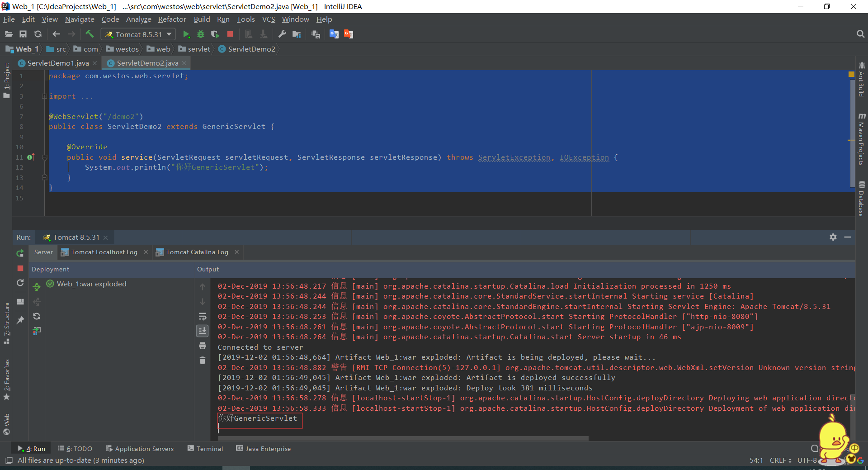Open settings via the wrench toolbar icon
Viewport: 868px width, 470px height.
coord(282,34)
